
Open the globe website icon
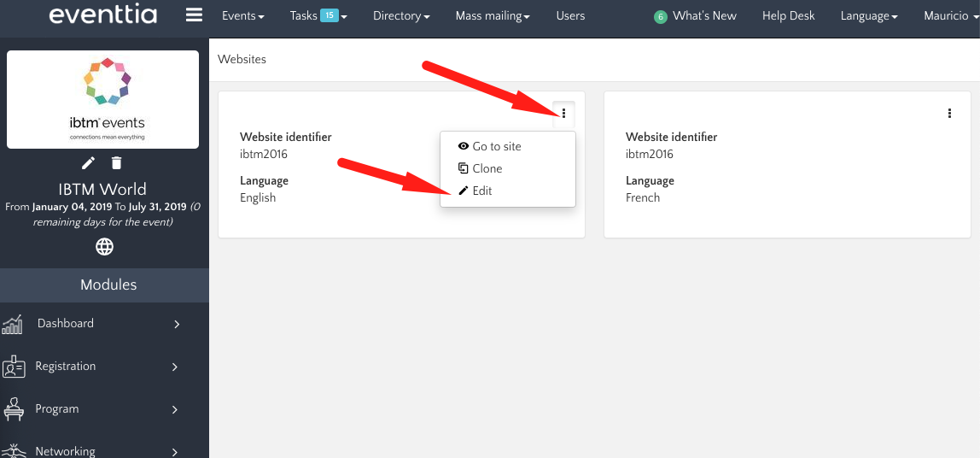(104, 247)
